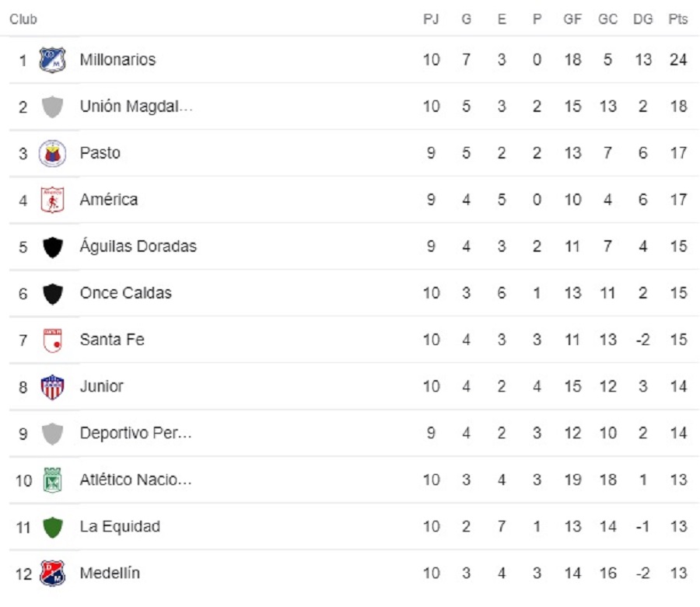The height and width of the screenshot is (607, 700).
Task: Open the Junior team name
Action: click(x=102, y=386)
